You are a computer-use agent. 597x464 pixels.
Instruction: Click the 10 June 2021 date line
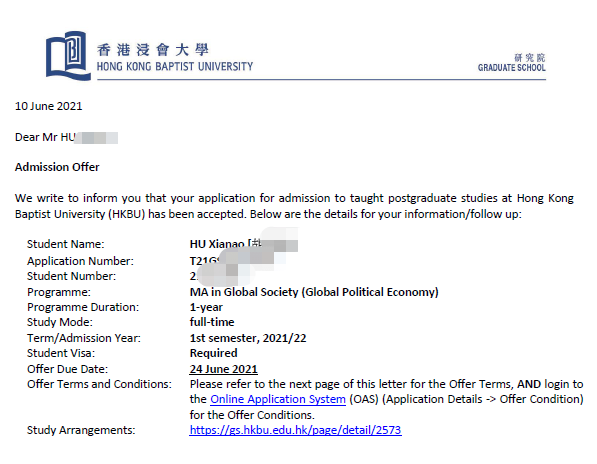coord(48,106)
